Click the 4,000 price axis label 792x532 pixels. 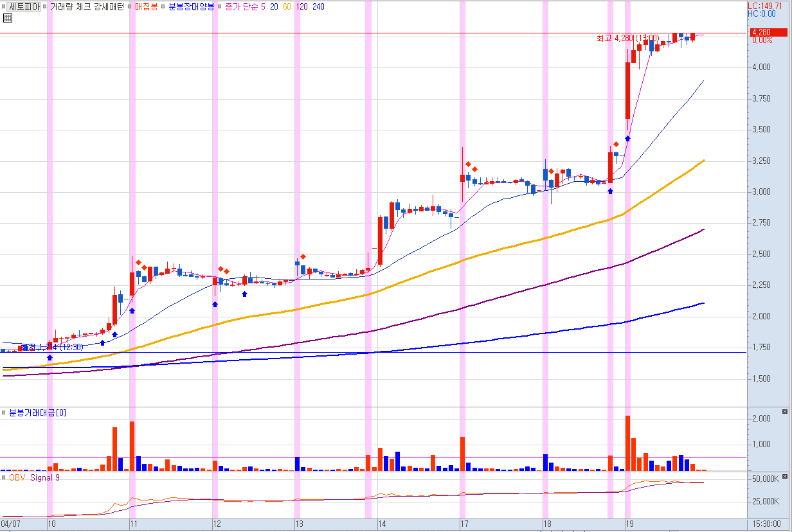coord(762,67)
